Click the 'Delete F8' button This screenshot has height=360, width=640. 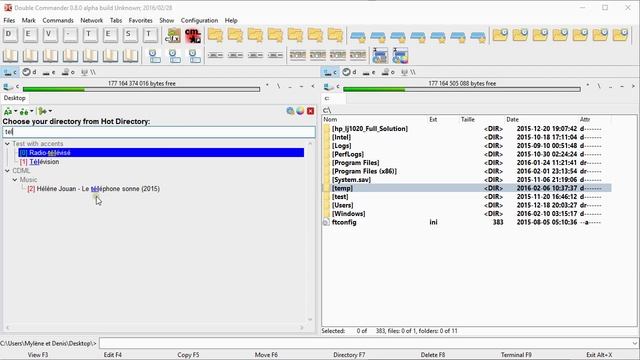(x=433, y=355)
